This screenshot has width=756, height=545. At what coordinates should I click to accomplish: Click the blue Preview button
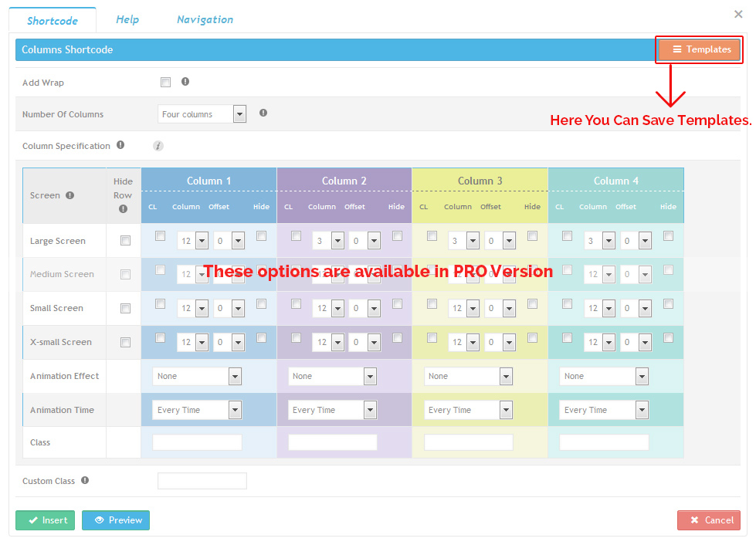pyautogui.click(x=116, y=520)
